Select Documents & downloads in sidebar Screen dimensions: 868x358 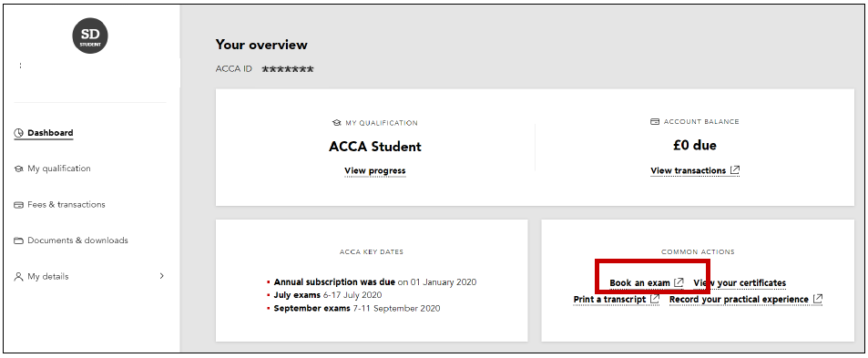pos(77,240)
